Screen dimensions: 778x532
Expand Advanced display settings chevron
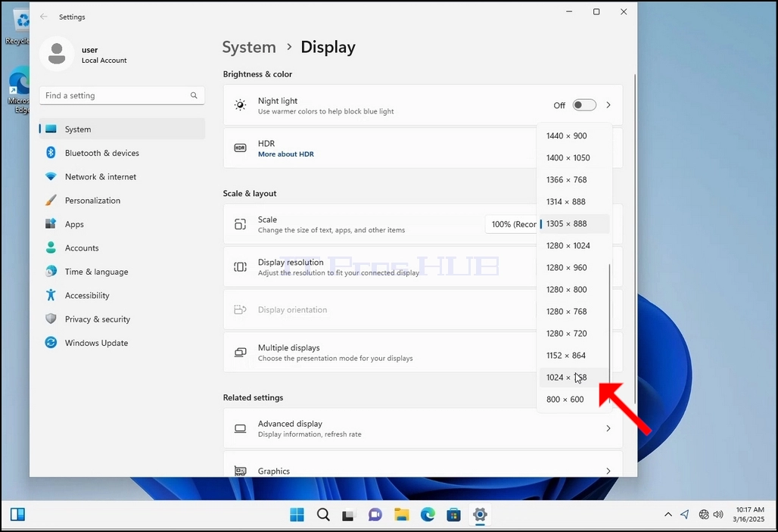pyautogui.click(x=608, y=428)
